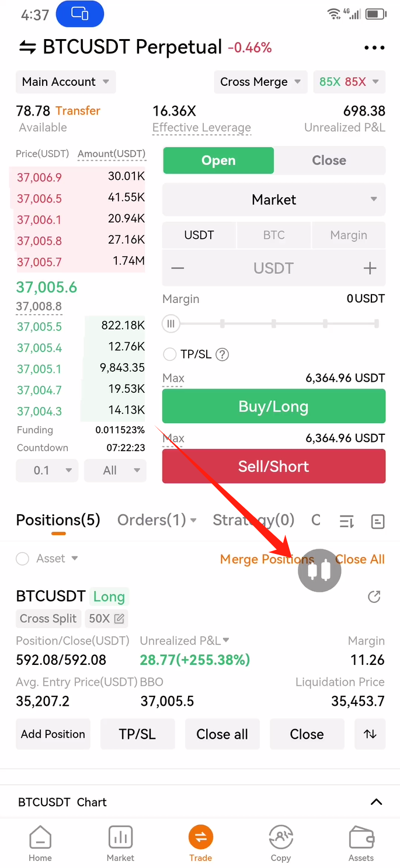This screenshot has height=868, width=400.
Task: Switch to the Close order toggle
Action: tap(329, 161)
